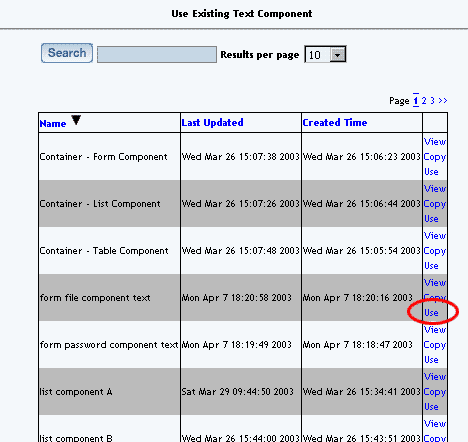View list component B
Screen dimensions: 468x442
tap(435, 424)
